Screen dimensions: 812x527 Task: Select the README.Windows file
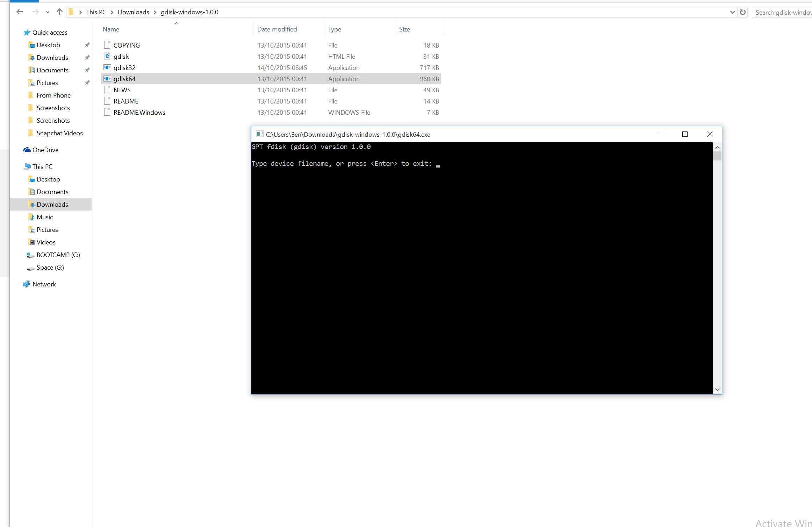139,112
